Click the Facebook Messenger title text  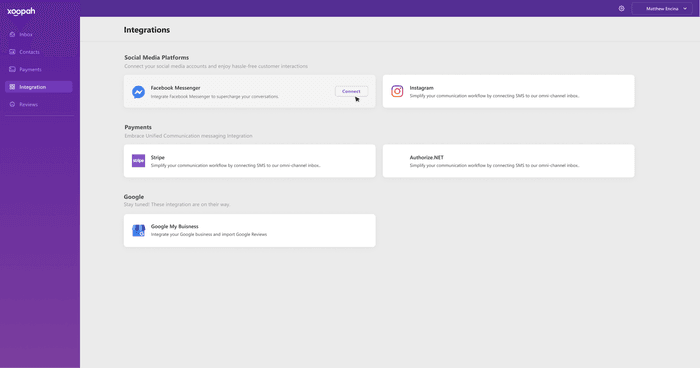pyautogui.click(x=175, y=88)
